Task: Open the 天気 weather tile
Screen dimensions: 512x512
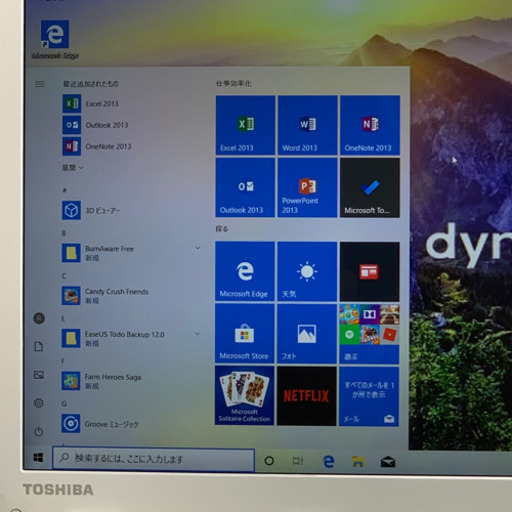Action: tap(307, 272)
